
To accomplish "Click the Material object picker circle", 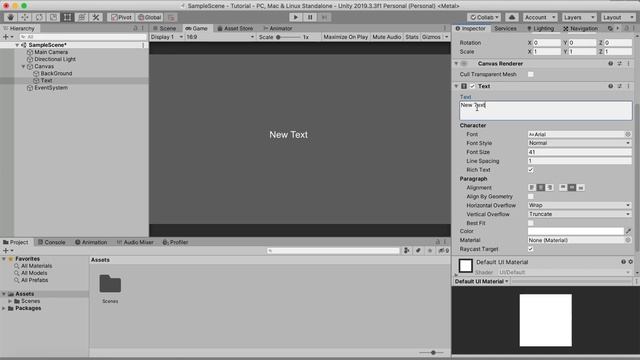I will tap(628, 240).
